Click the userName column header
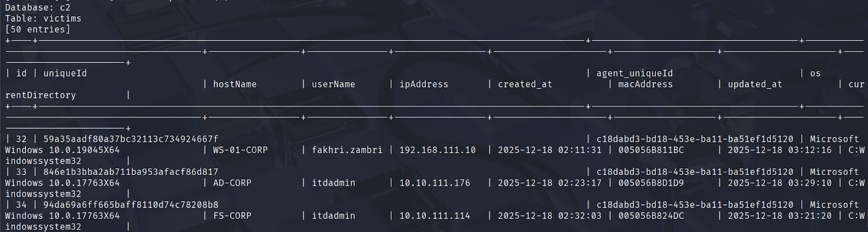868x232 pixels. [x=333, y=84]
